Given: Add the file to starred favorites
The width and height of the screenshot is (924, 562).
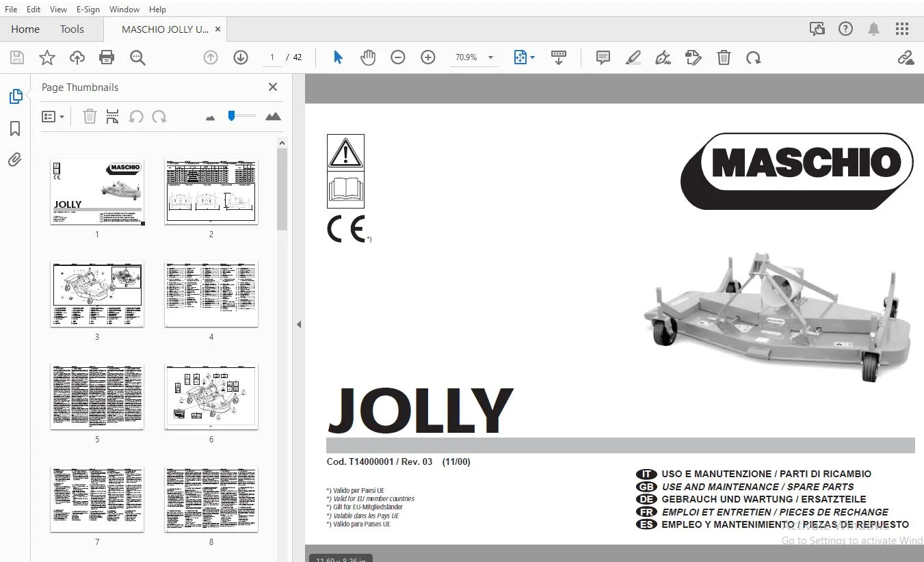Looking at the screenshot, I should click(47, 58).
